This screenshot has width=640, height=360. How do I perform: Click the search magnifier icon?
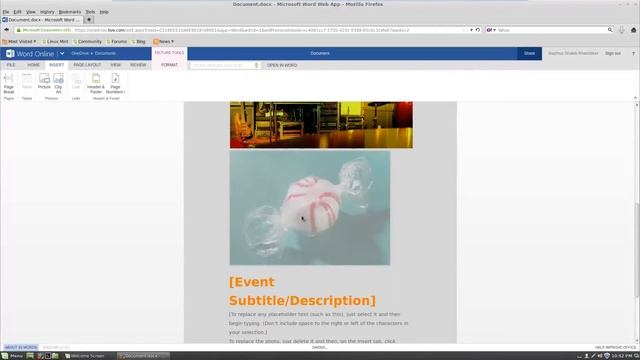[x=610, y=30]
